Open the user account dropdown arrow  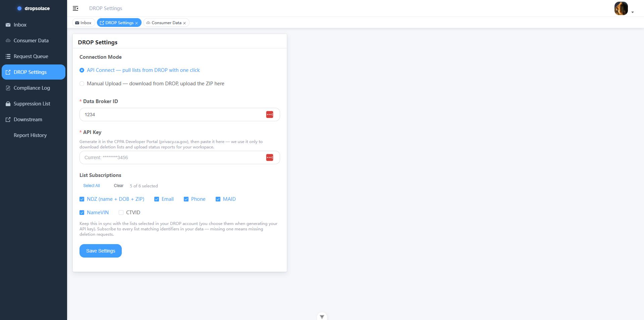click(633, 12)
